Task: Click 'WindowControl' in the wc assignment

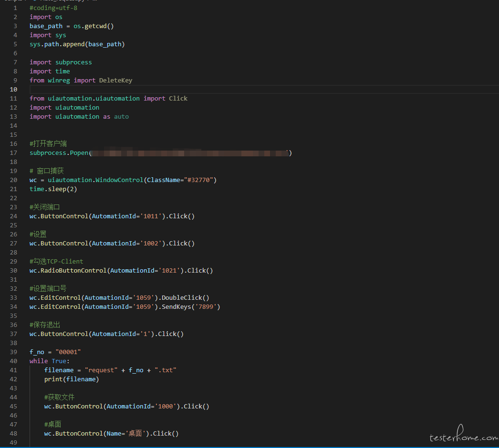Action: click(x=119, y=180)
